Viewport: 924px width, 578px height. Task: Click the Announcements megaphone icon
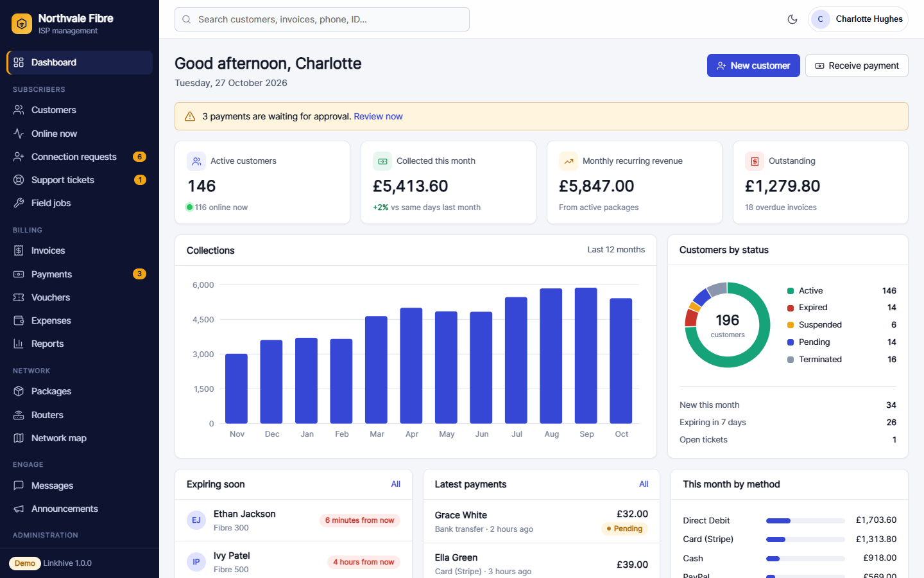[19, 509]
